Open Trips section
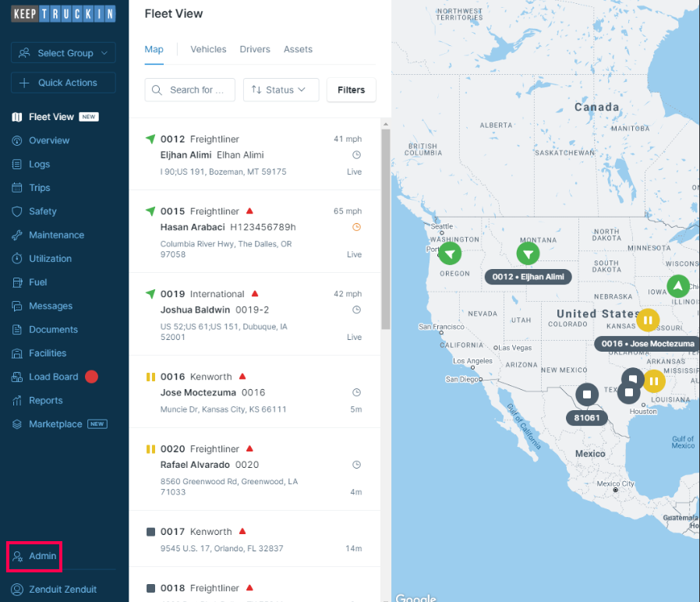The image size is (700, 602). tap(39, 188)
